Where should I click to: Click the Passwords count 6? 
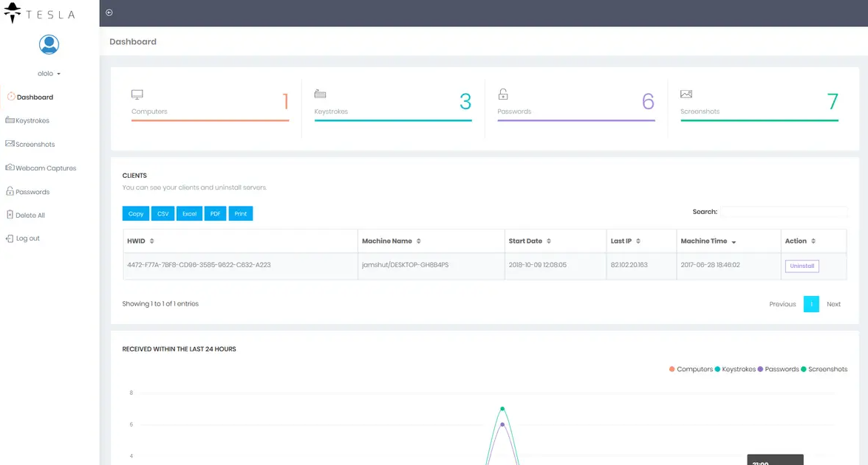[649, 101]
